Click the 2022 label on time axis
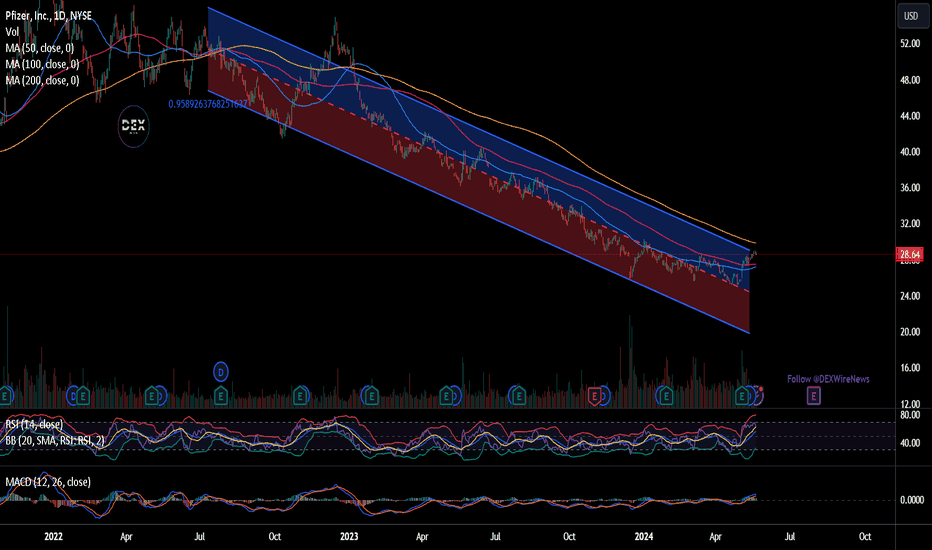This screenshot has width=932, height=550. [x=53, y=536]
